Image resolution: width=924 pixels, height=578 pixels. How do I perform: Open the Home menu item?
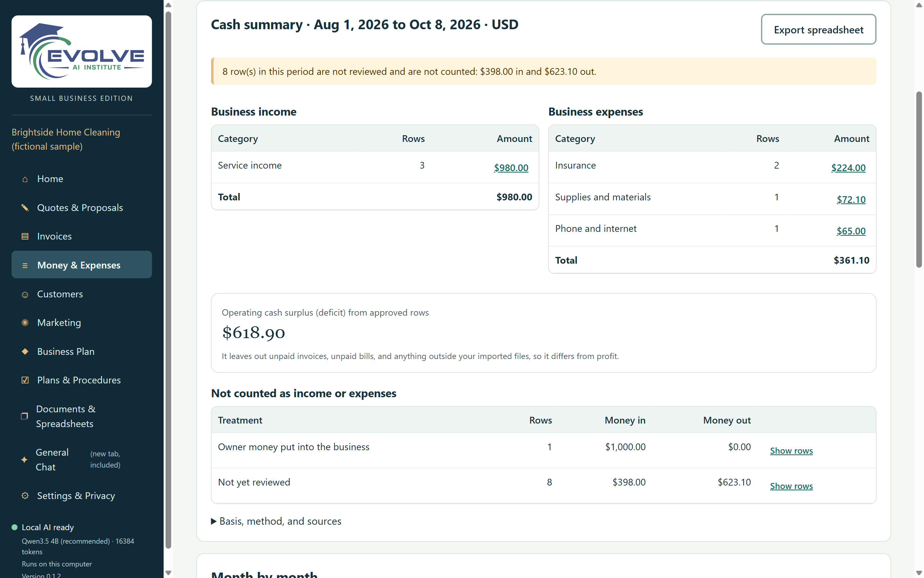pyautogui.click(x=82, y=179)
